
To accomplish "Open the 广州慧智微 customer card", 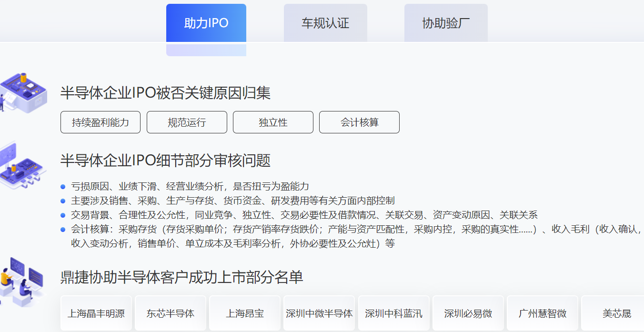I will click(543, 313).
